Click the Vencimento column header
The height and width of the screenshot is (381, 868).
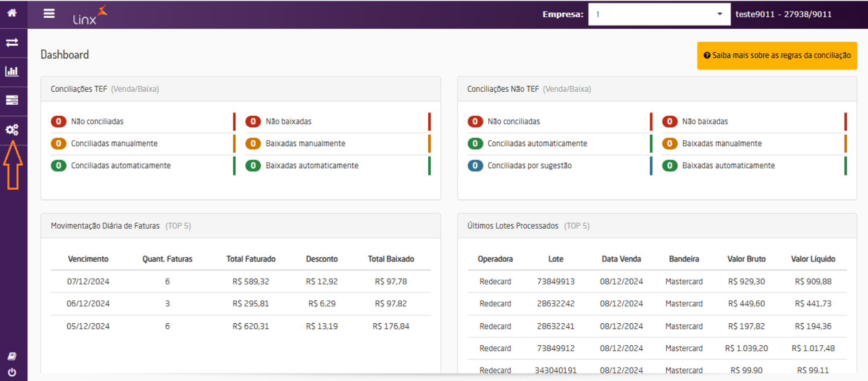coord(88,259)
